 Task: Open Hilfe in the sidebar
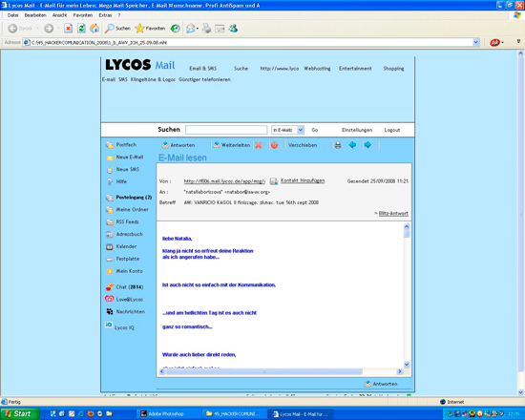[x=116, y=181]
